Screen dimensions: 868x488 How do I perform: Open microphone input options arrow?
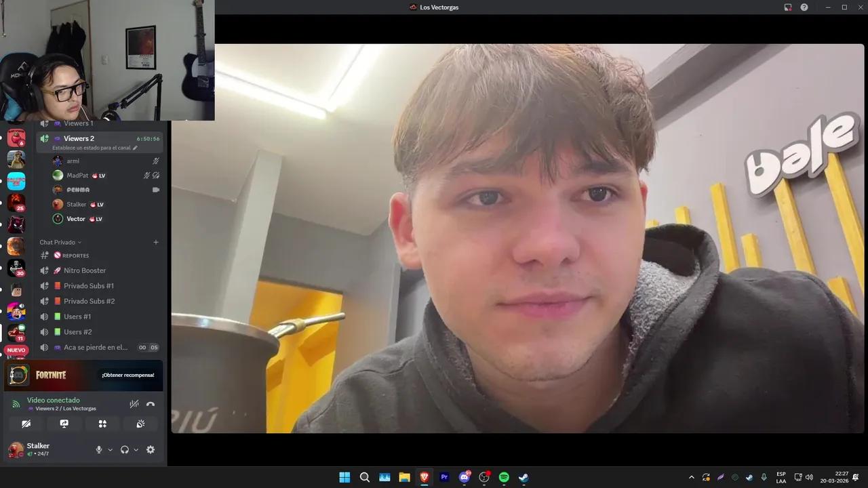(x=110, y=449)
